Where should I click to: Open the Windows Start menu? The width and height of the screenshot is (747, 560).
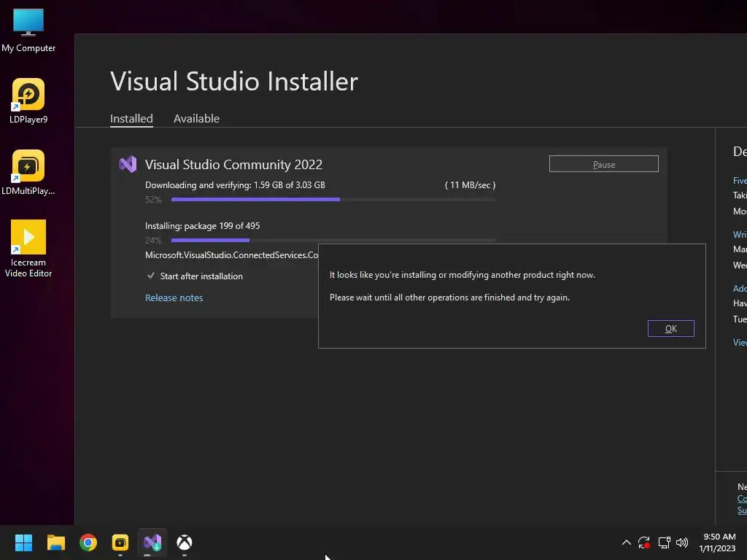pyautogui.click(x=23, y=542)
